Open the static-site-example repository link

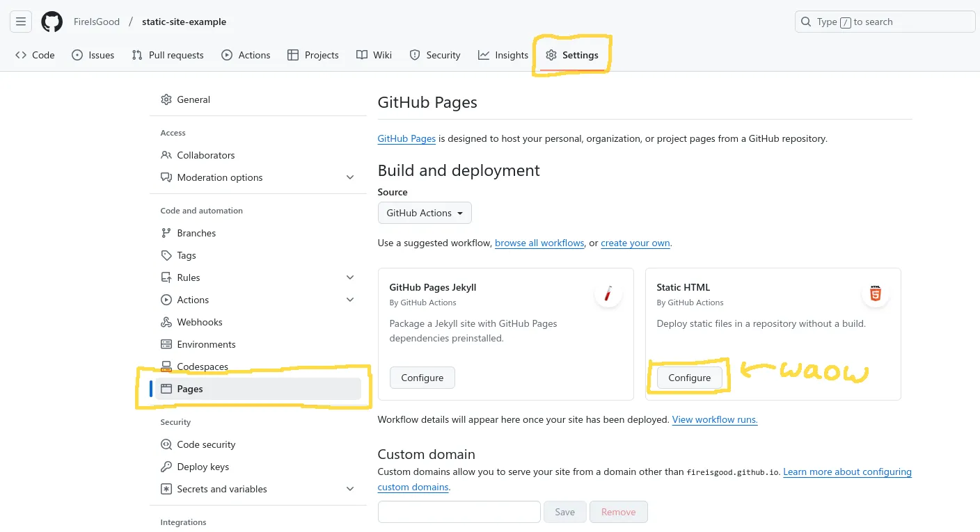pos(184,22)
